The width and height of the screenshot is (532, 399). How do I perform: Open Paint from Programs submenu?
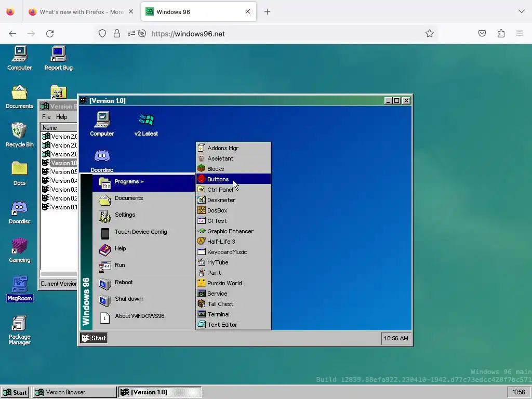pos(233,273)
